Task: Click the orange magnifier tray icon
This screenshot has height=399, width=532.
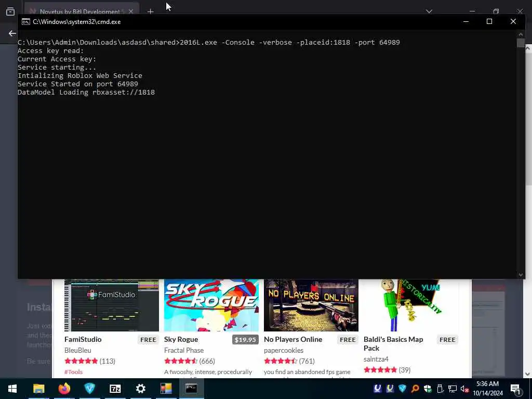Action: point(415,389)
